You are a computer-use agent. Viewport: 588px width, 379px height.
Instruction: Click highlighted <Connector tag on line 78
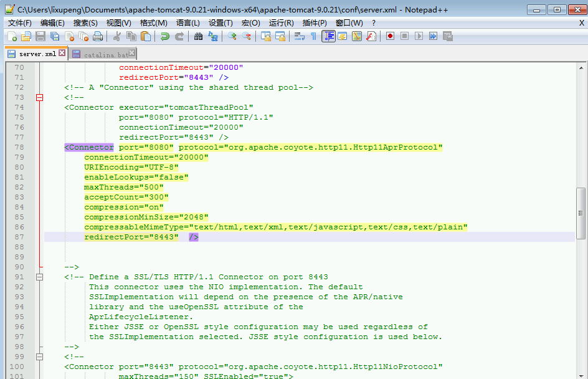89,148
